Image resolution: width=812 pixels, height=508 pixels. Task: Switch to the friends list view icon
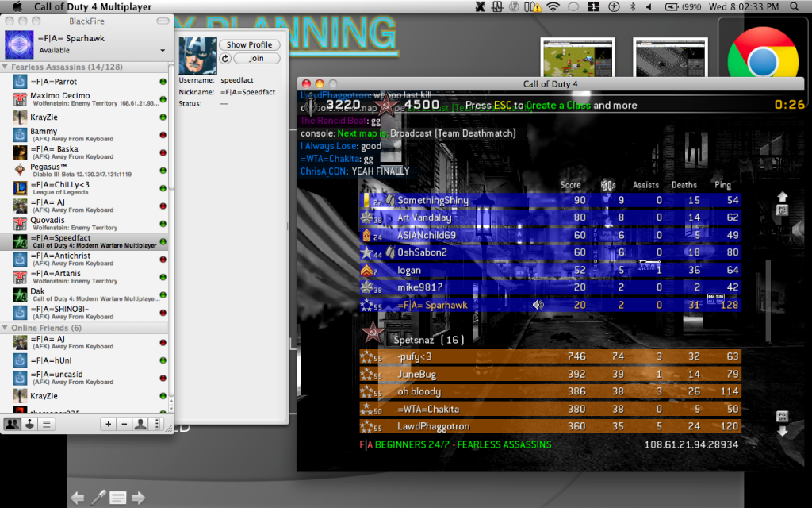click(x=12, y=424)
